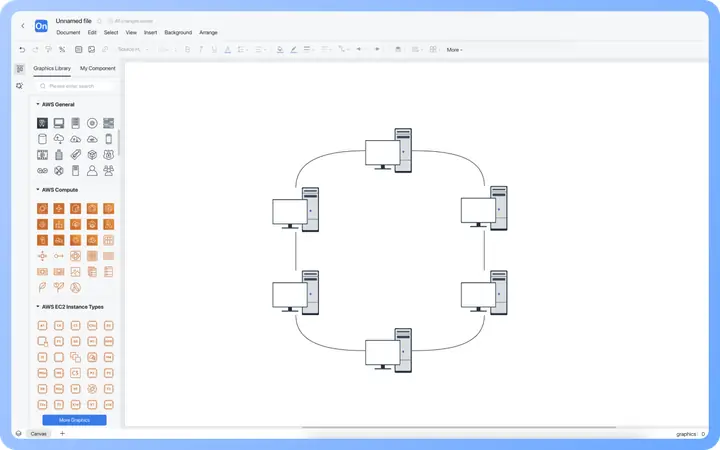Toggle italic formatting
This screenshot has width=720, height=450.
tap(201, 50)
